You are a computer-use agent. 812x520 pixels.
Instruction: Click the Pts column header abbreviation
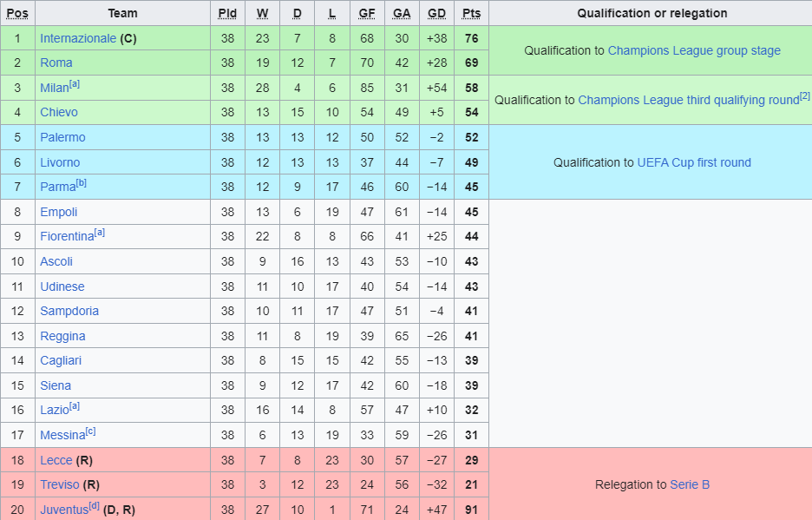click(x=471, y=14)
